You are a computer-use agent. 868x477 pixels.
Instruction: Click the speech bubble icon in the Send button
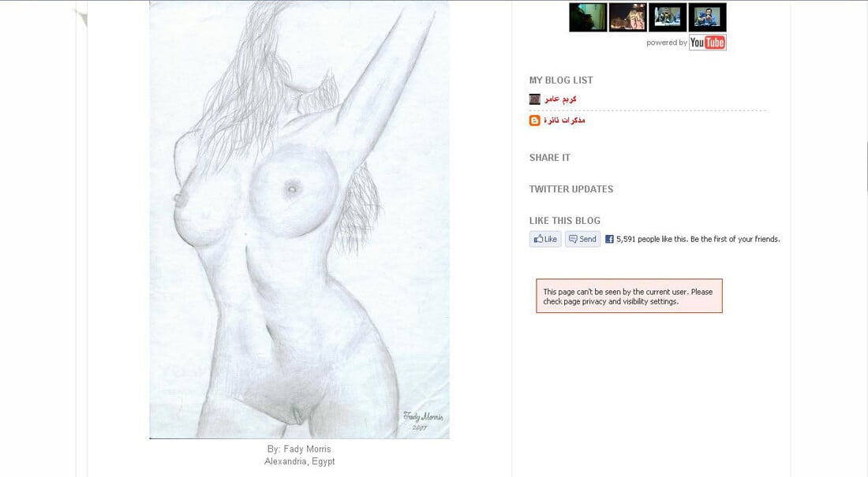573,239
